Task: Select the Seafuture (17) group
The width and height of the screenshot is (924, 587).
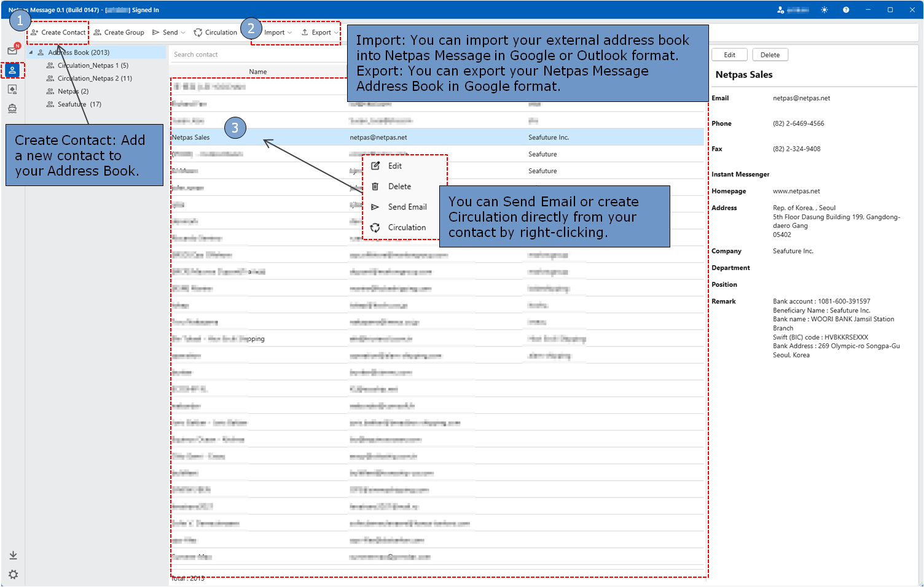Action: [79, 104]
